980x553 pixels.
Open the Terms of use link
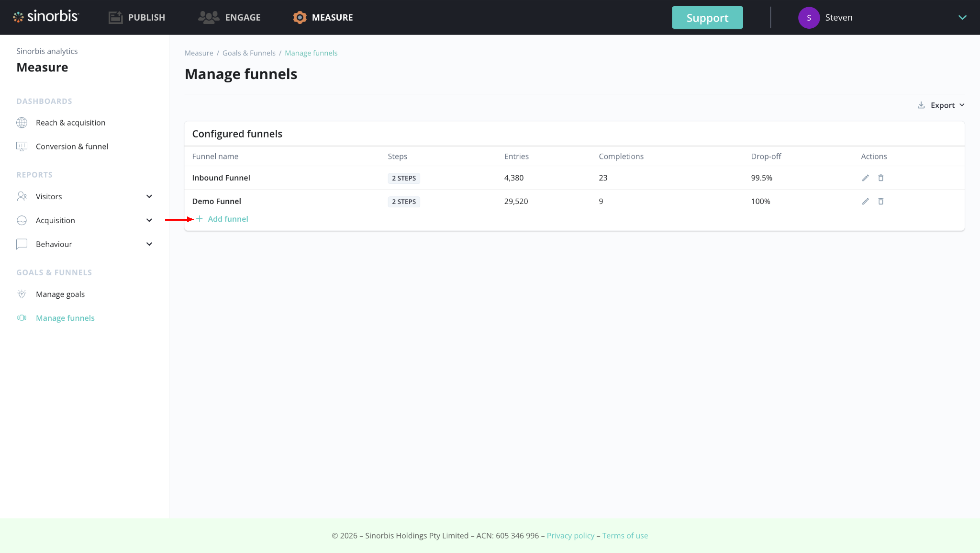pyautogui.click(x=625, y=536)
